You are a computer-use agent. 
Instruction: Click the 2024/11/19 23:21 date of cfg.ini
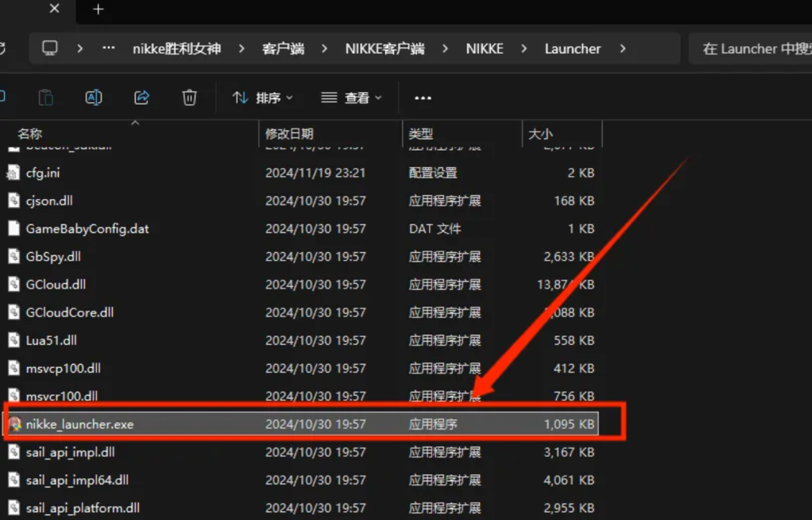[x=316, y=173]
